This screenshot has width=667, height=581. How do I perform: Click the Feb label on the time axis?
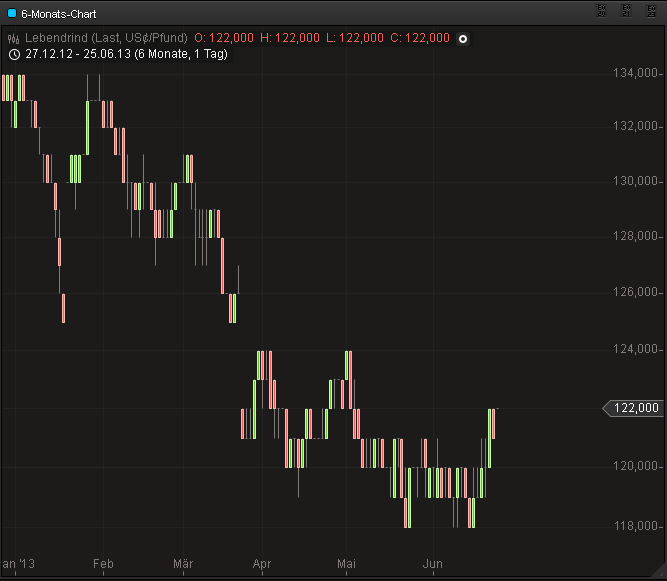(103, 564)
